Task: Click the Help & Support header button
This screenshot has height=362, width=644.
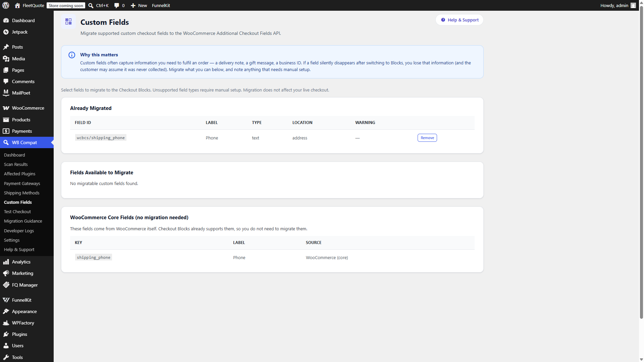Action: pyautogui.click(x=460, y=20)
